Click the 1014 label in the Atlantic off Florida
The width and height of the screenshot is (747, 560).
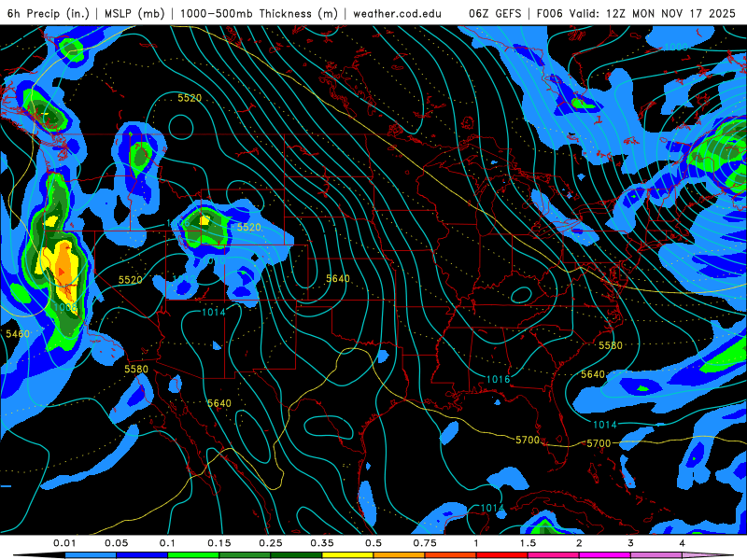(605, 425)
